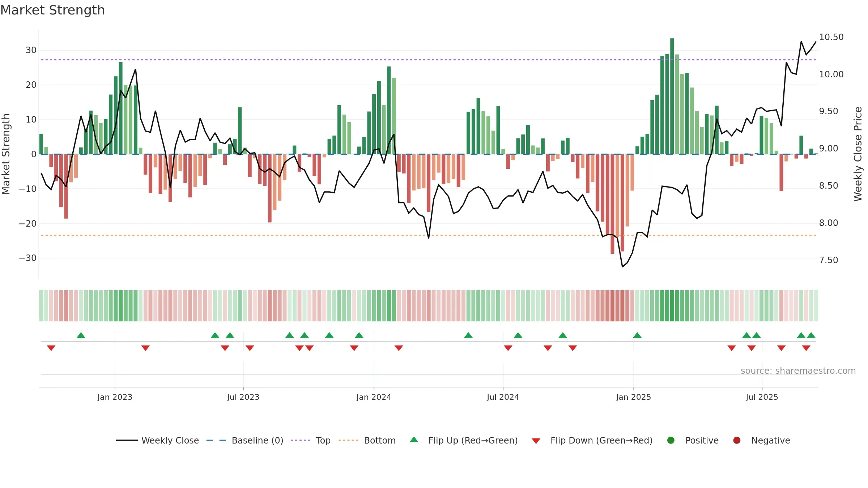Toggle the Negative legend entry
Screen dimensions: 868x488
pyautogui.click(x=761, y=440)
